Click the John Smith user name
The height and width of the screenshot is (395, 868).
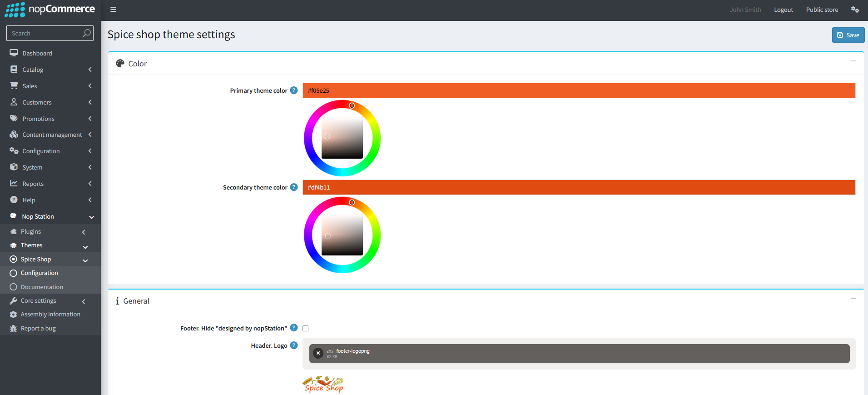point(745,10)
